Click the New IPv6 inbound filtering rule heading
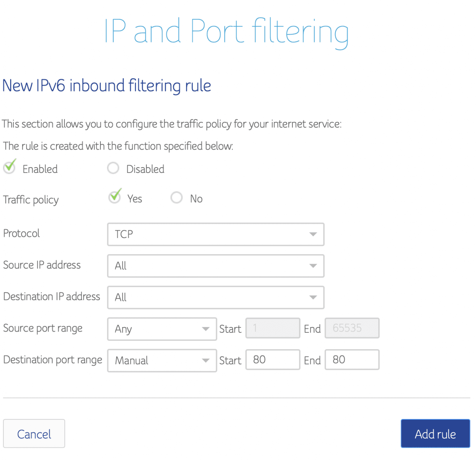This screenshot has height=460, width=476. (107, 85)
